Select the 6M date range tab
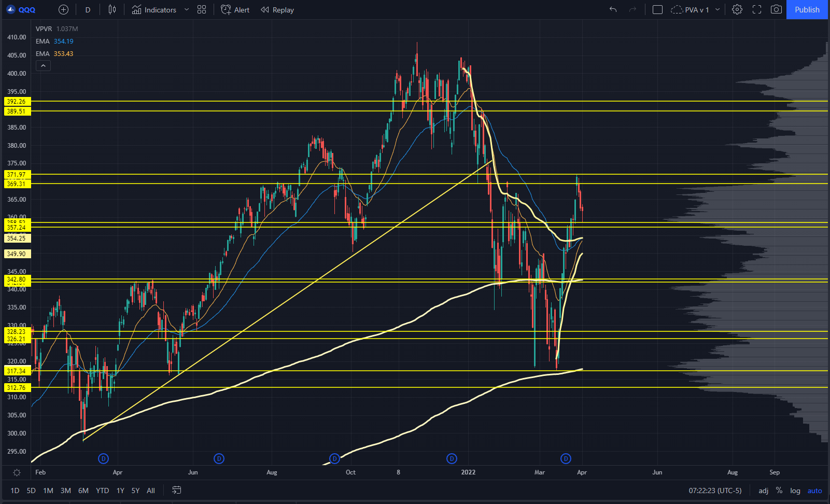830x504 pixels. 83,491
